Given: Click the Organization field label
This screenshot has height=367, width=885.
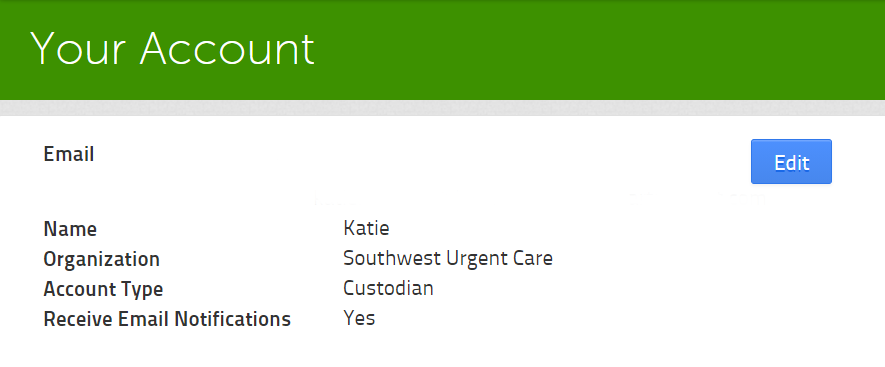Looking at the screenshot, I should (x=102, y=260).
